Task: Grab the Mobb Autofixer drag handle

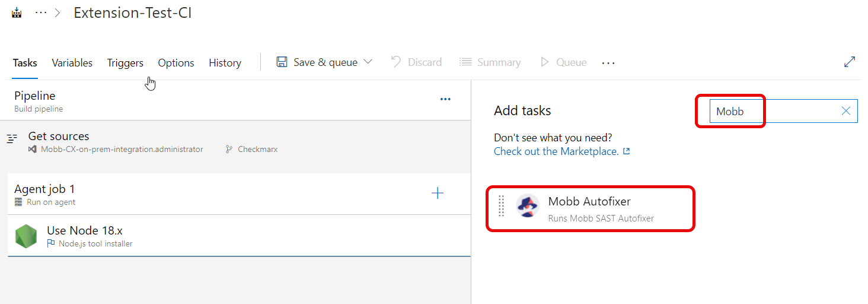Action: (x=501, y=206)
